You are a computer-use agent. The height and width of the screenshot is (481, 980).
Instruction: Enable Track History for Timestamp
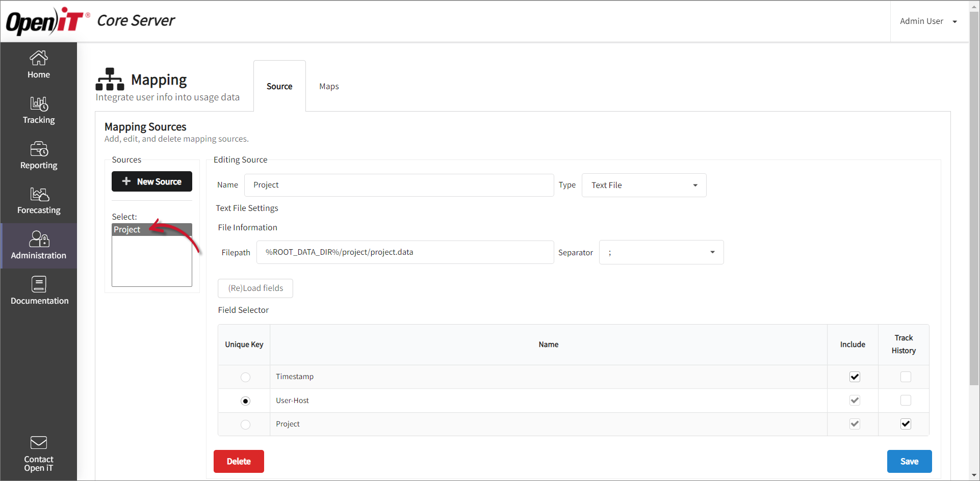point(906,377)
